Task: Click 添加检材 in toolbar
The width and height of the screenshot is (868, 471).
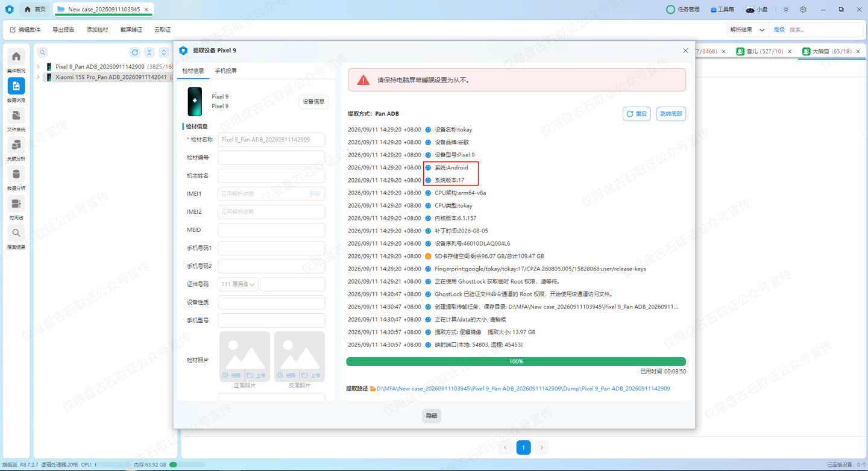Action: click(97, 30)
